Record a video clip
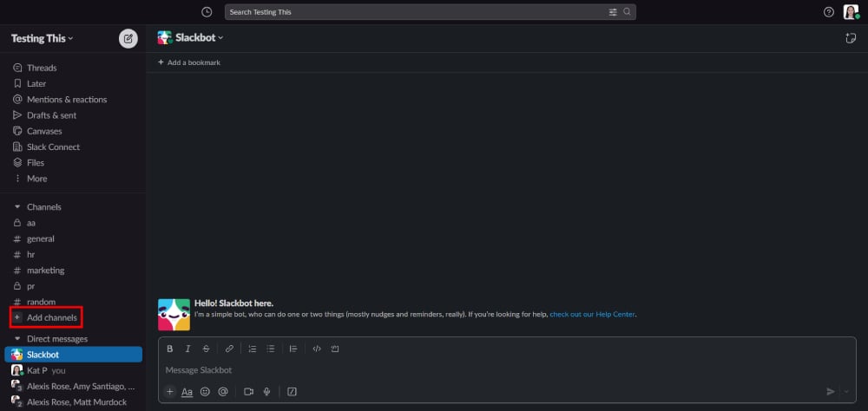The width and height of the screenshot is (868, 411). 248,392
